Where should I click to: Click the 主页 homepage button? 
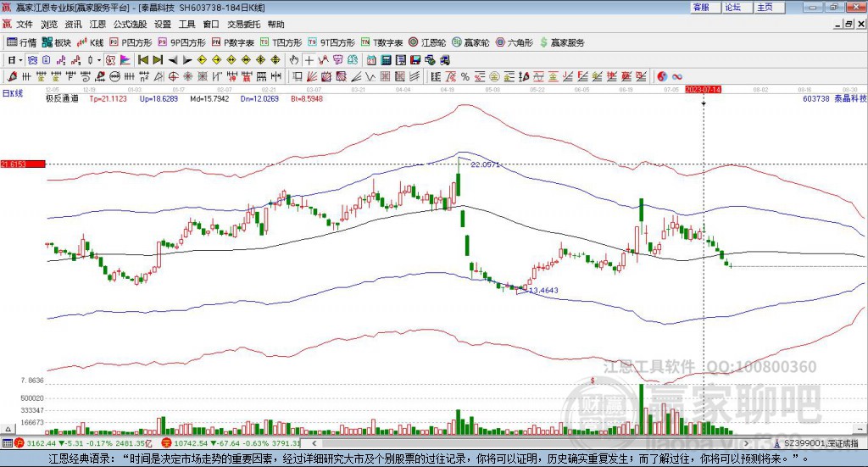point(769,7)
